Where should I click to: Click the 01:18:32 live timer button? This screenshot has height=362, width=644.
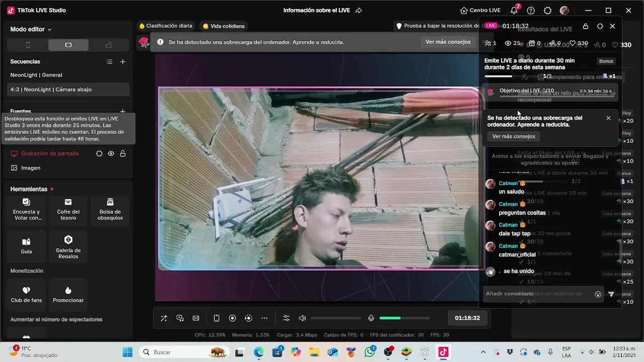tap(467, 318)
